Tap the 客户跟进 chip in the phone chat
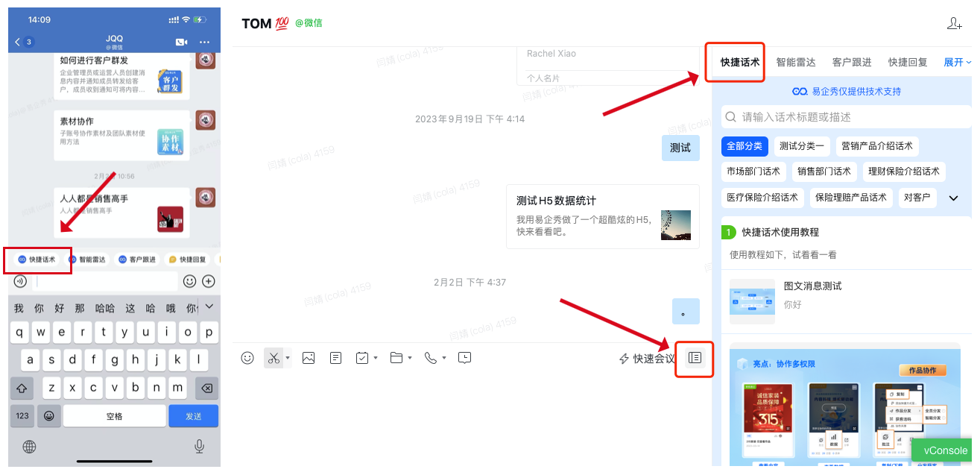This screenshot has width=980, height=475. click(x=136, y=259)
